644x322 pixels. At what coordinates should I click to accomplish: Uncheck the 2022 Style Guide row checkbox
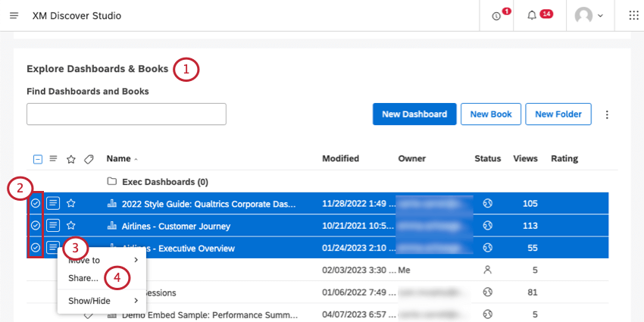36,203
